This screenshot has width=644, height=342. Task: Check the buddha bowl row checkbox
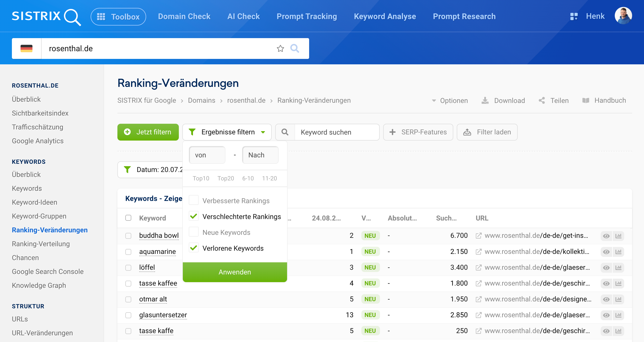128,236
